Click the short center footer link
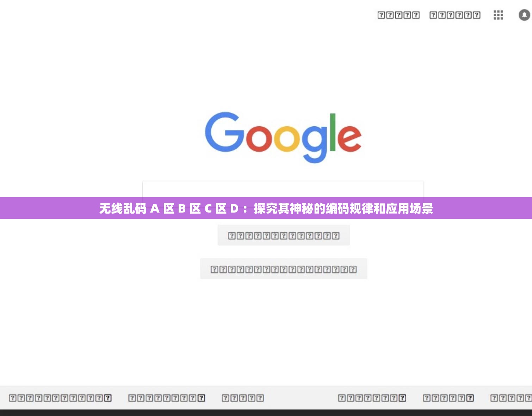 pos(241,398)
